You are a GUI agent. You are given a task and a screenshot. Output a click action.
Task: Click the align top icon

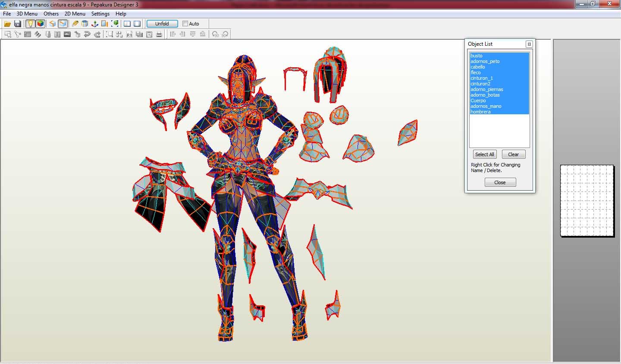[192, 34]
